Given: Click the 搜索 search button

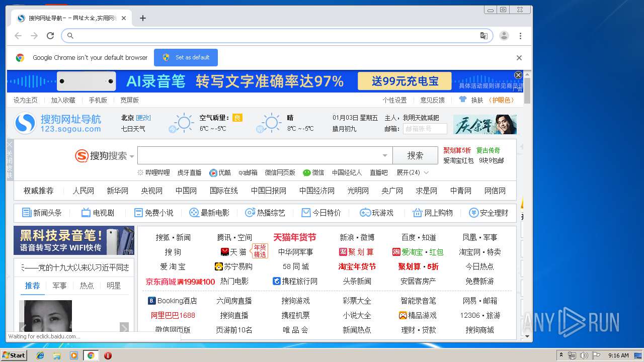Looking at the screenshot, I should 415,156.
